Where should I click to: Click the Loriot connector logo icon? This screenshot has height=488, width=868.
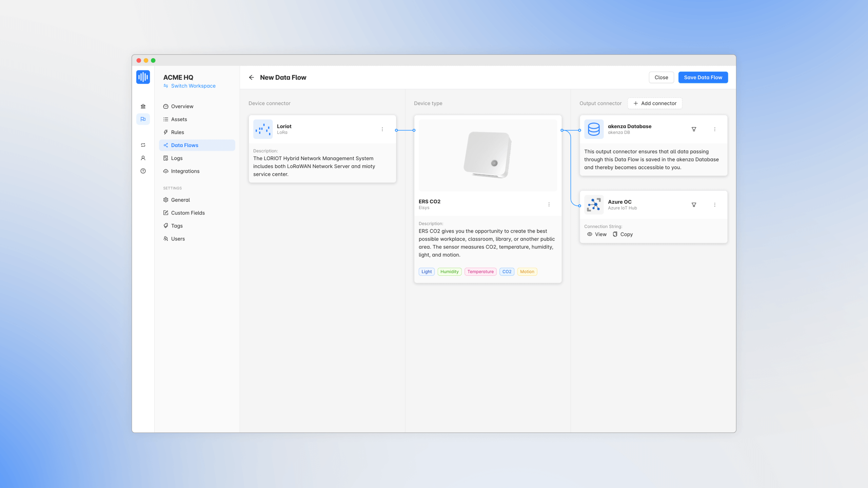[x=263, y=129]
